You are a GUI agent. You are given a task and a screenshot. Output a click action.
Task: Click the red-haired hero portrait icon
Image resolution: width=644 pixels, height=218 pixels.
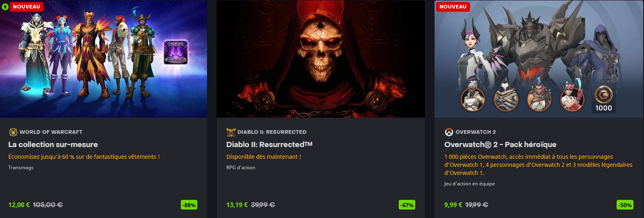572,99
